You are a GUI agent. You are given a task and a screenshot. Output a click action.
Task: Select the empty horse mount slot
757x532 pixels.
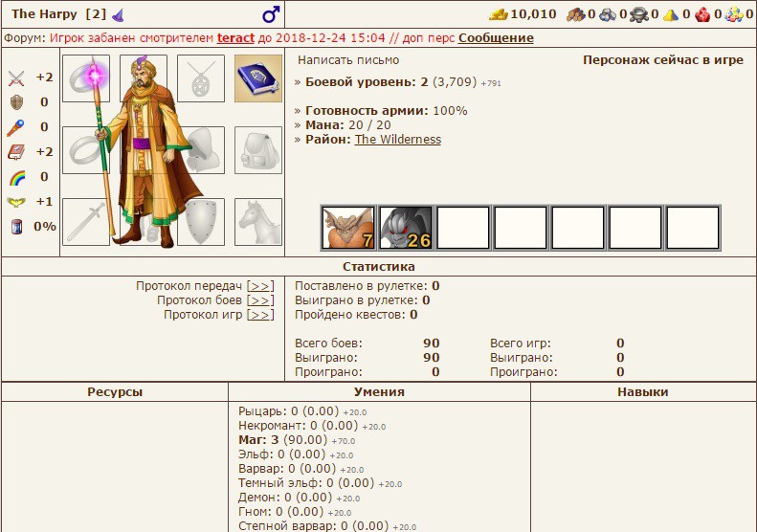258,222
